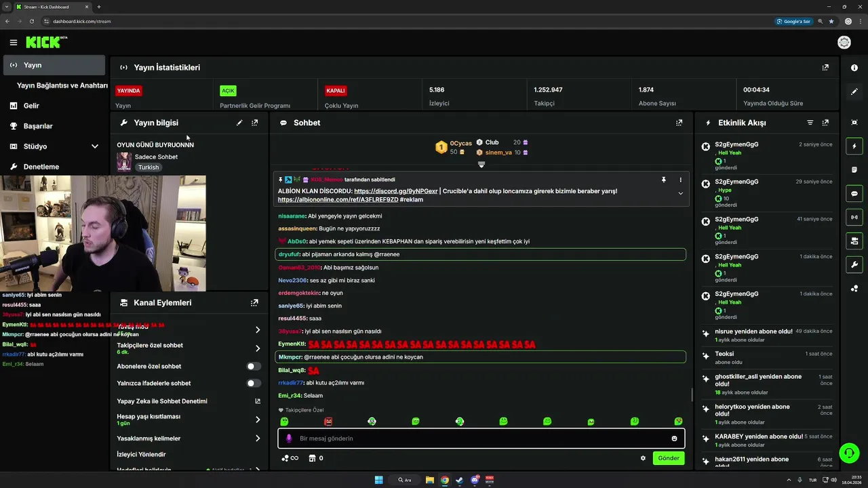Expand the Stüdyo sidebar section
This screenshot has width=868, height=488.
click(95, 146)
